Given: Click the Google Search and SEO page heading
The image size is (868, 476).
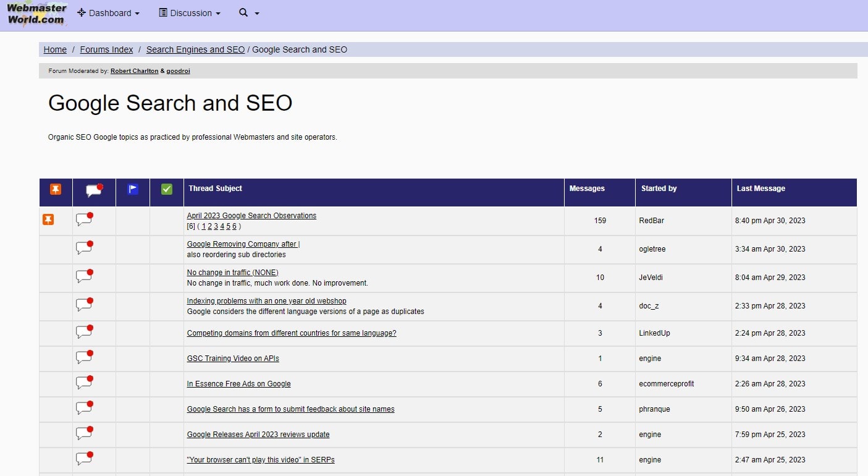Looking at the screenshot, I should coord(171,103).
